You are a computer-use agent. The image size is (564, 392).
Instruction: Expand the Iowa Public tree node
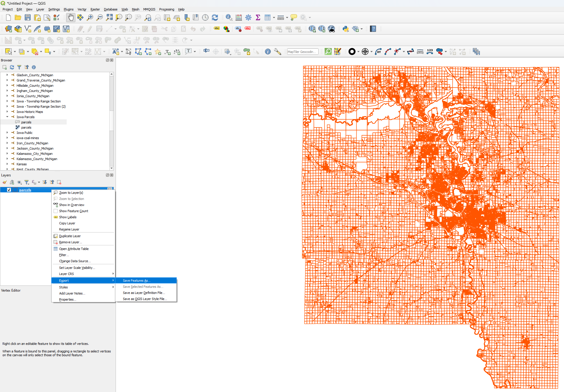(x=7, y=133)
